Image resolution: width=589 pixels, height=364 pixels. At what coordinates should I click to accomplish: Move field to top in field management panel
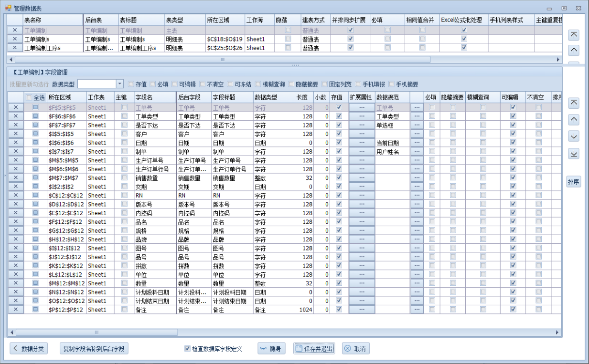574,103
